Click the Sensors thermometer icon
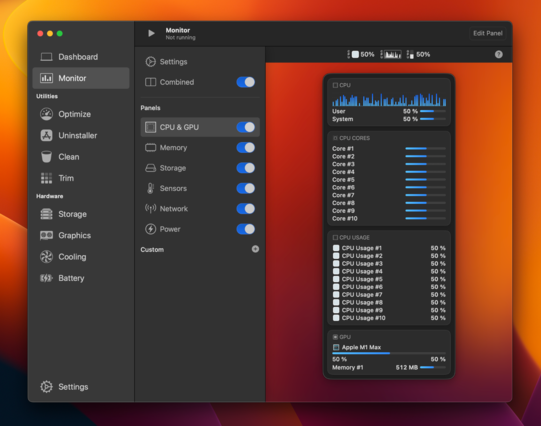The width and height of the screenshot is (541, 426). (x=150, y=188)
